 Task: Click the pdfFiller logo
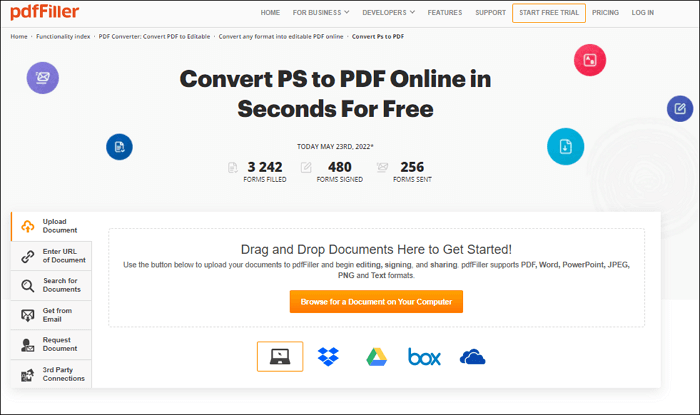tap(45, 12)
